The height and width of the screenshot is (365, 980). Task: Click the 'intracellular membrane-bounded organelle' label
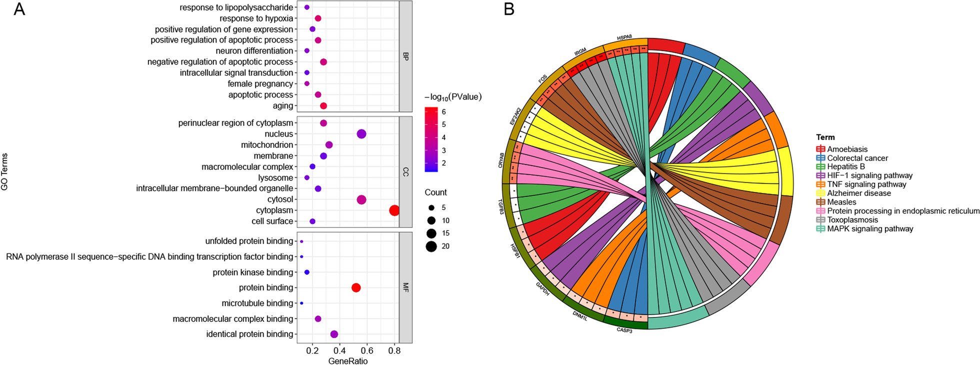214,188
